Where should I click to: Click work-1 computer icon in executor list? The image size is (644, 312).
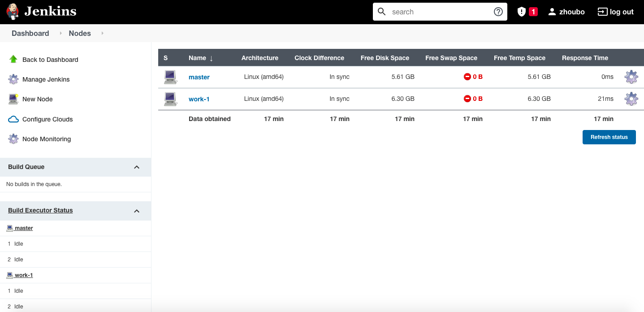pyautogui.click(x=10, y=275)
